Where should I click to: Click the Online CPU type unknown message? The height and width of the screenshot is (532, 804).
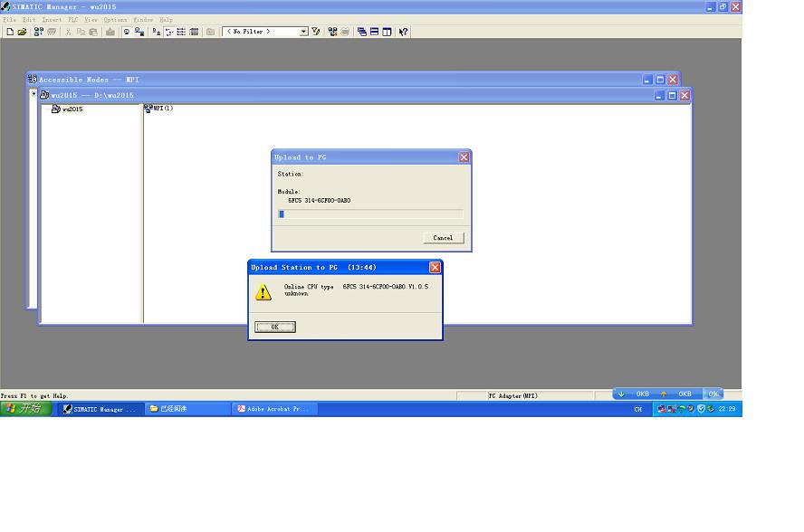357,290
